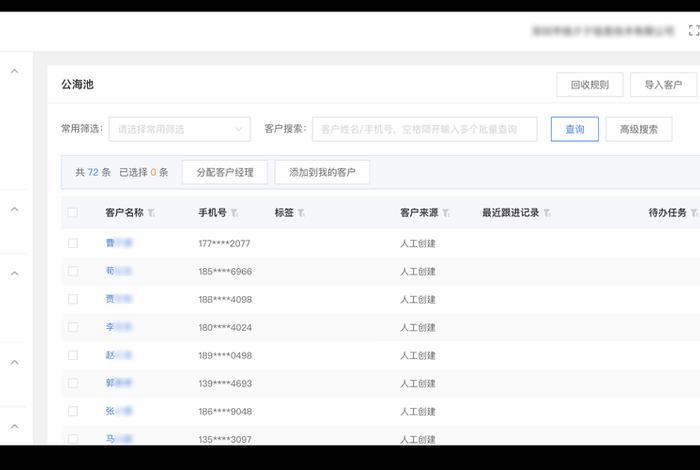The height and width of the screenshot is (470, 700).
Task: Click the selected count 0
Action: (x=153, y=172)
